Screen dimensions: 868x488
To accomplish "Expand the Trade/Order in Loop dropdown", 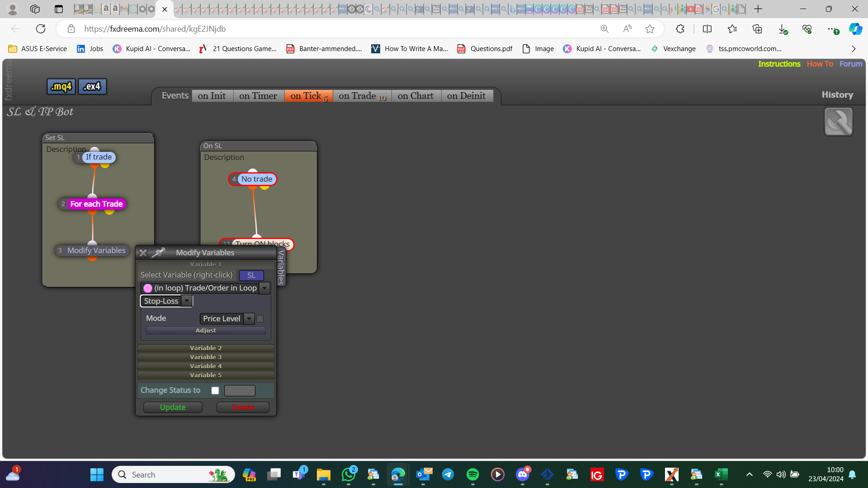I will (x=264, y=288).
